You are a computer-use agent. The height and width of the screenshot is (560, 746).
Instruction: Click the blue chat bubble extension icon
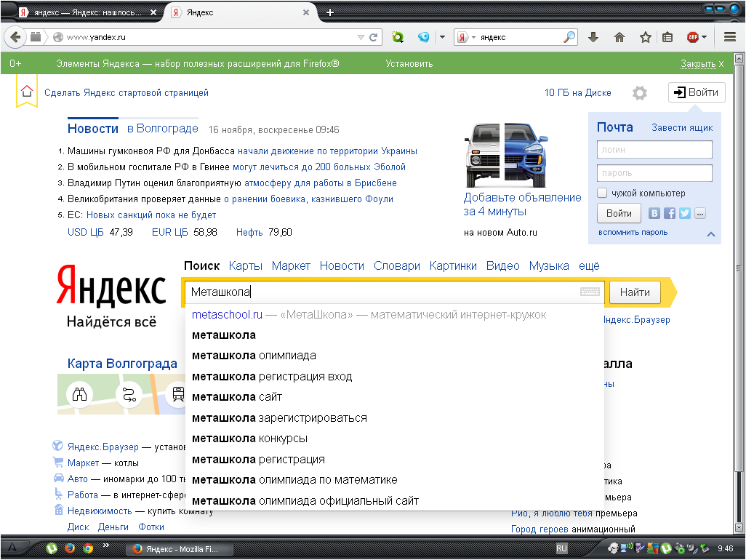423,37
